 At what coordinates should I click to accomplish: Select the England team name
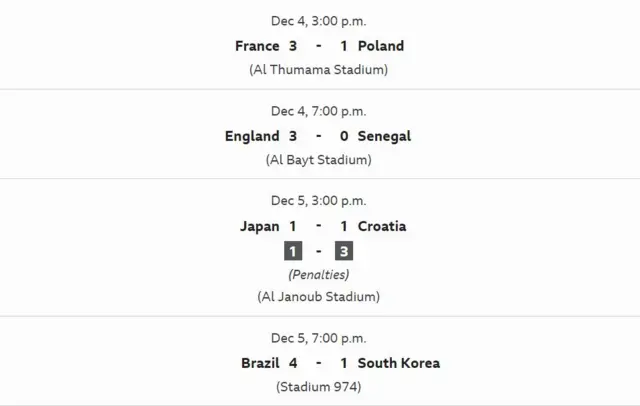pos(252,136)
